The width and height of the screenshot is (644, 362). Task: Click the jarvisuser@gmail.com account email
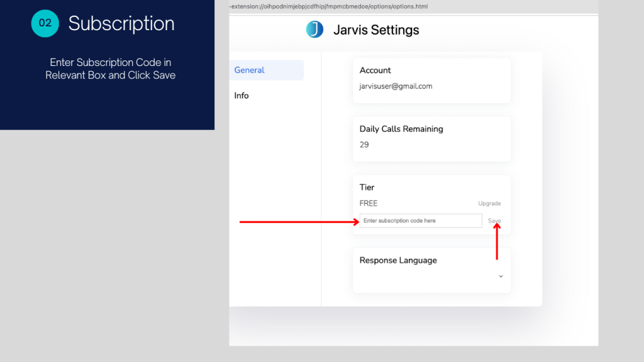pos(396,86)
